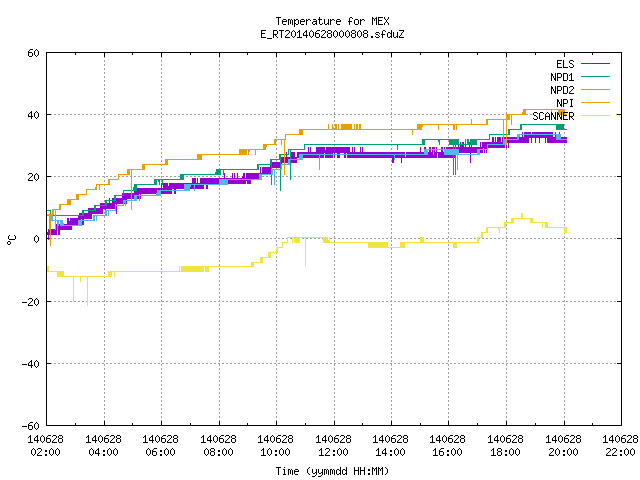Click the purple ELS legend line sample
Viewport: 640px width, 480px height.
(595, 64)
